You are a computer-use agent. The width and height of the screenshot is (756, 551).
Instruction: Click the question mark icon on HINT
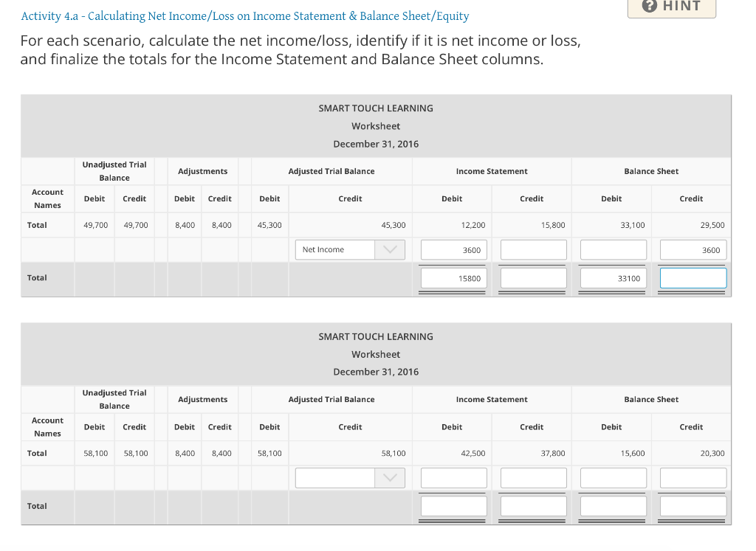pos(650,6)
